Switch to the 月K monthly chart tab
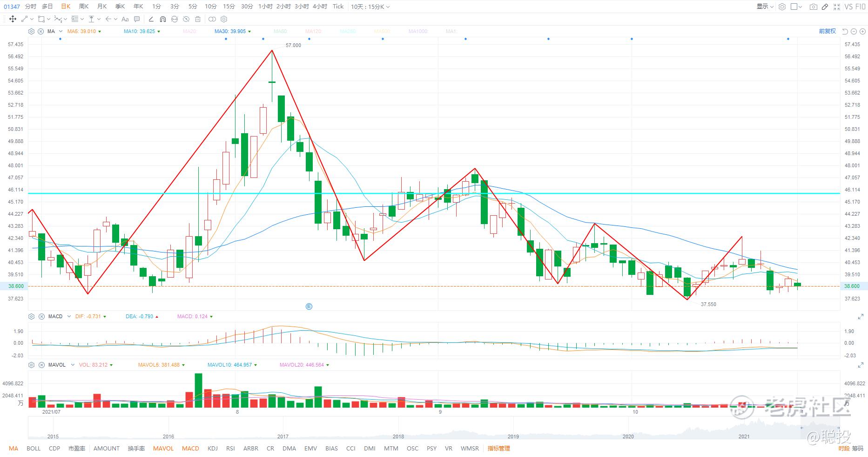 point(102,7)
